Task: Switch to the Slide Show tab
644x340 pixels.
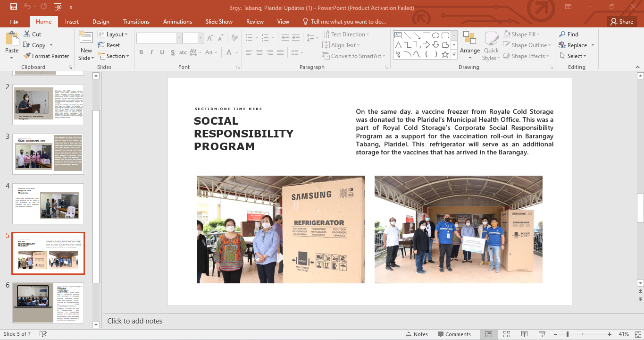Action: (x=219, y=22)
